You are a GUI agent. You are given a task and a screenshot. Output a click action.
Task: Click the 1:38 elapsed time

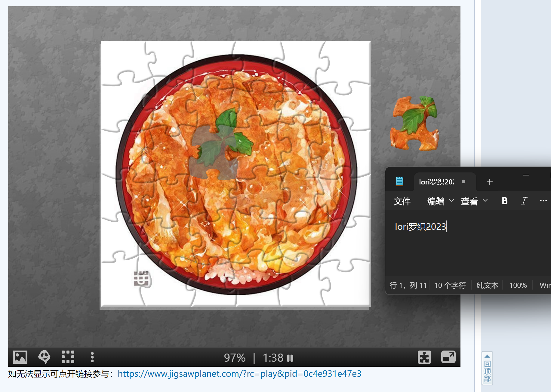coord(273,358)
